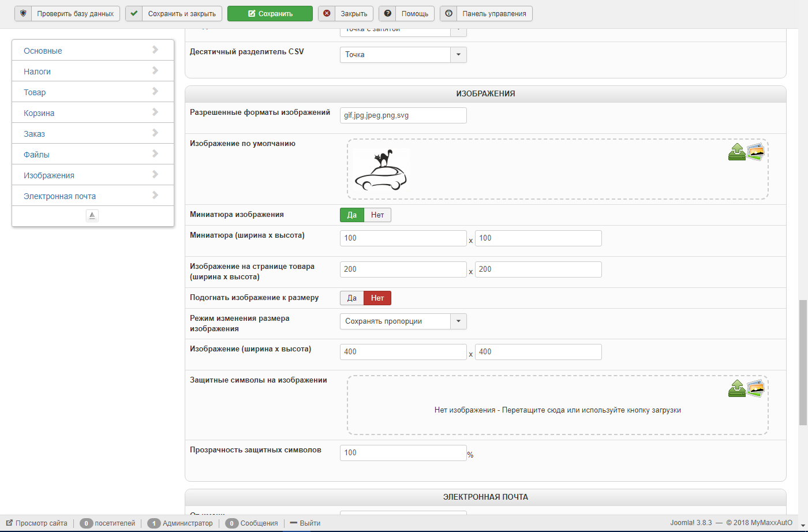Enable thumbnail image with 'Да' toggle
Screen dimensions: 808x532
[x=352, y=215]
